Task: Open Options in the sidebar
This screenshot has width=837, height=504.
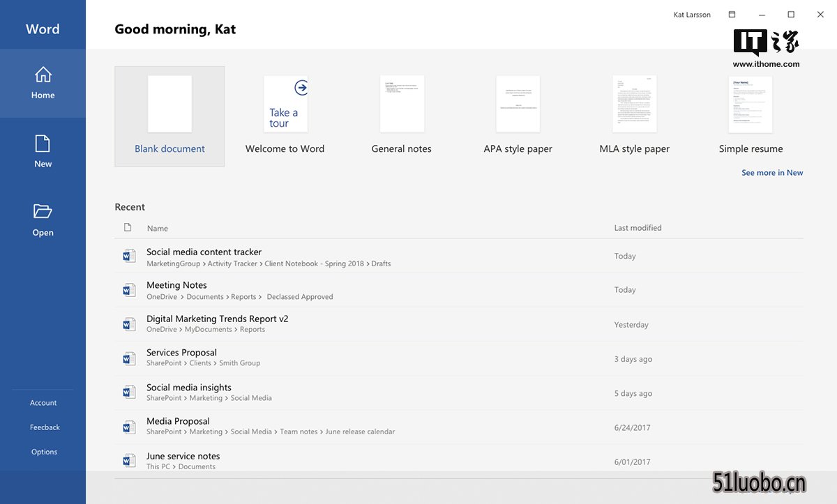Action: (x=44, y=452)
